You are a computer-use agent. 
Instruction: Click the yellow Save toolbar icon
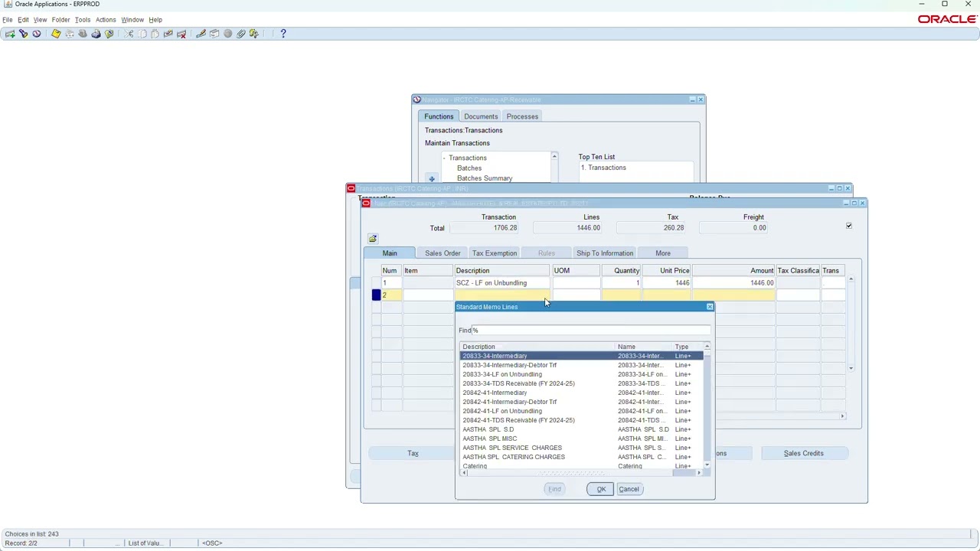click(x=56, y=34)
